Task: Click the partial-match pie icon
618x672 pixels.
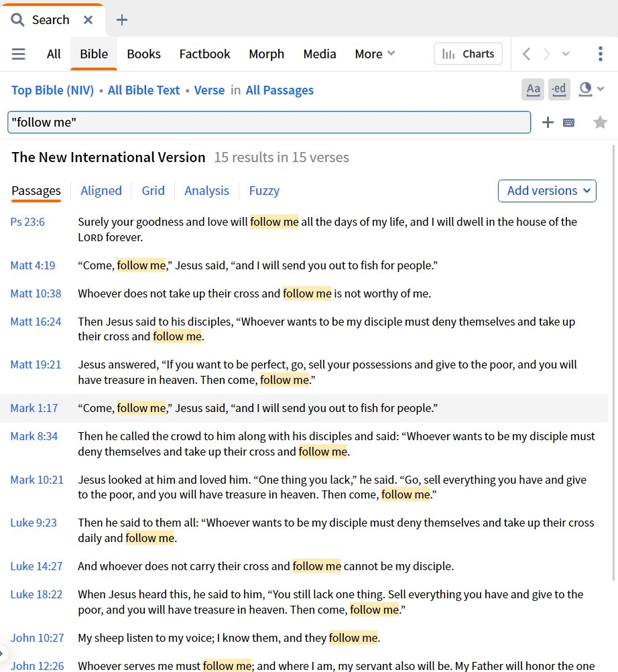Action: pos(583,89)
